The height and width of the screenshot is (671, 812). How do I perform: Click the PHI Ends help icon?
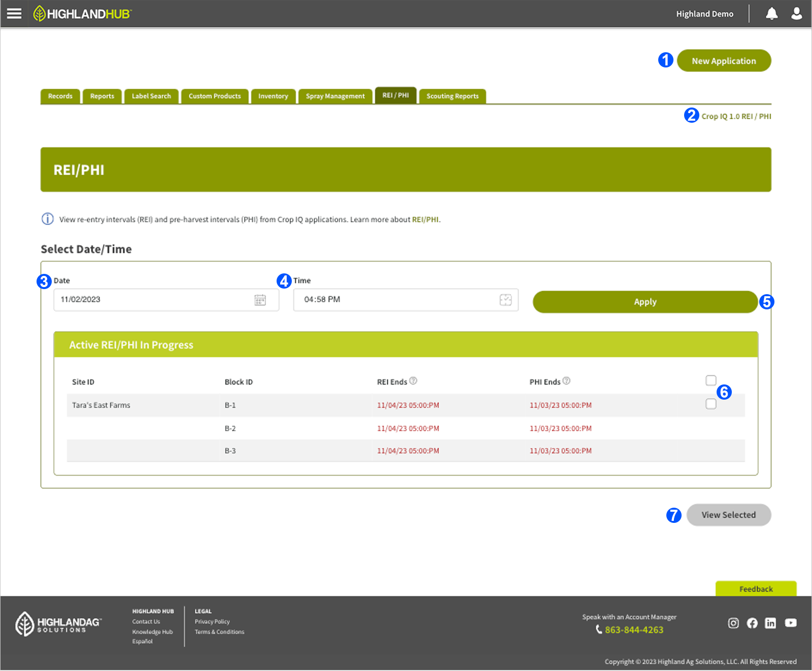point(566,381)
